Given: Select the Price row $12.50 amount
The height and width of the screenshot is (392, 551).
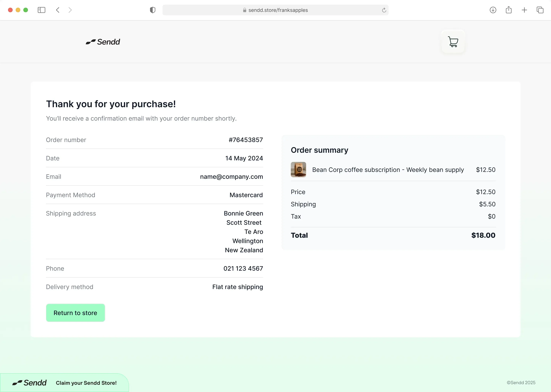Looking at the screenshot, I should pos(485,192).
